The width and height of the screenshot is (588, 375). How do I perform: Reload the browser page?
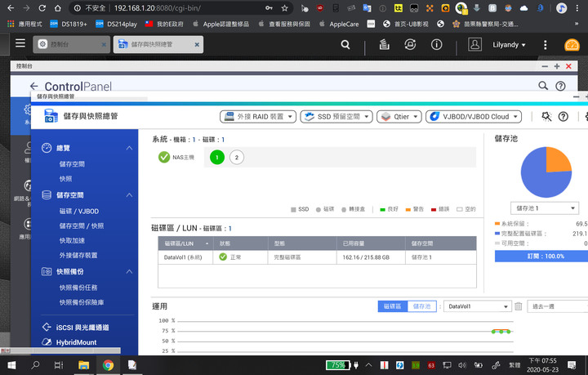pos(42,8)
